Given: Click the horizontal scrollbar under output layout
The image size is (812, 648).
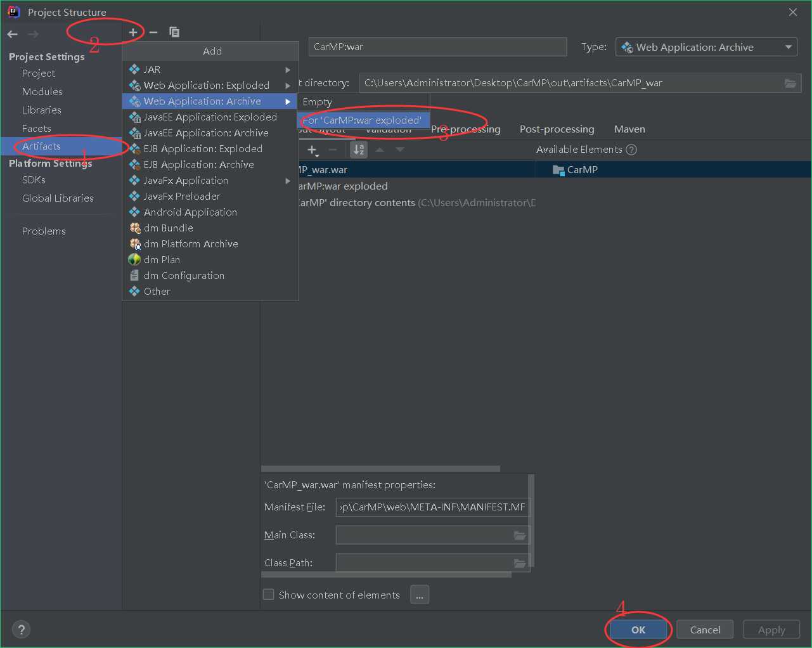Looking at the screenshot, I should click(x=380, y=469).
